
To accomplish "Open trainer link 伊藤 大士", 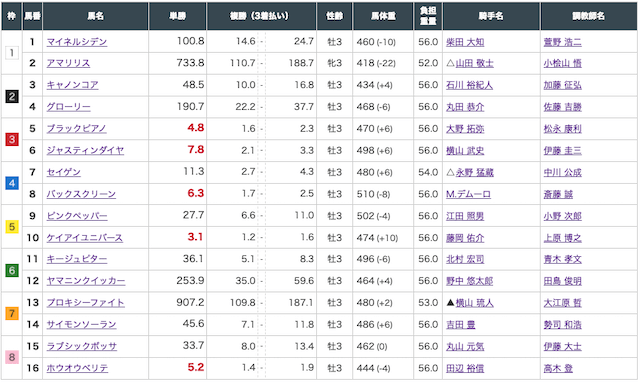I will pos(562,347).
